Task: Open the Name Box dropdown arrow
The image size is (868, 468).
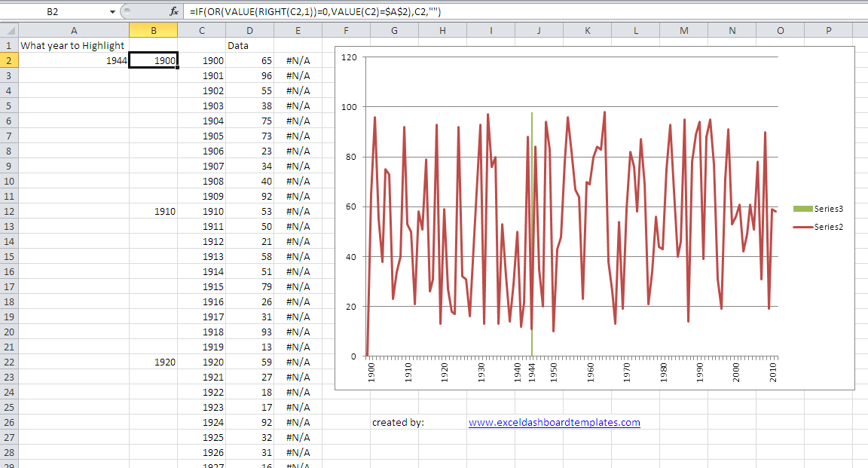Action: coord(112,11)
